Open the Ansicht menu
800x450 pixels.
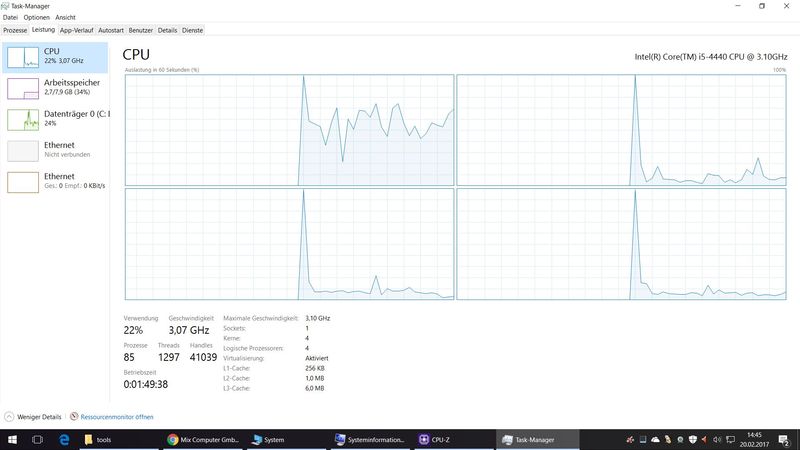(x=65, y=17)
